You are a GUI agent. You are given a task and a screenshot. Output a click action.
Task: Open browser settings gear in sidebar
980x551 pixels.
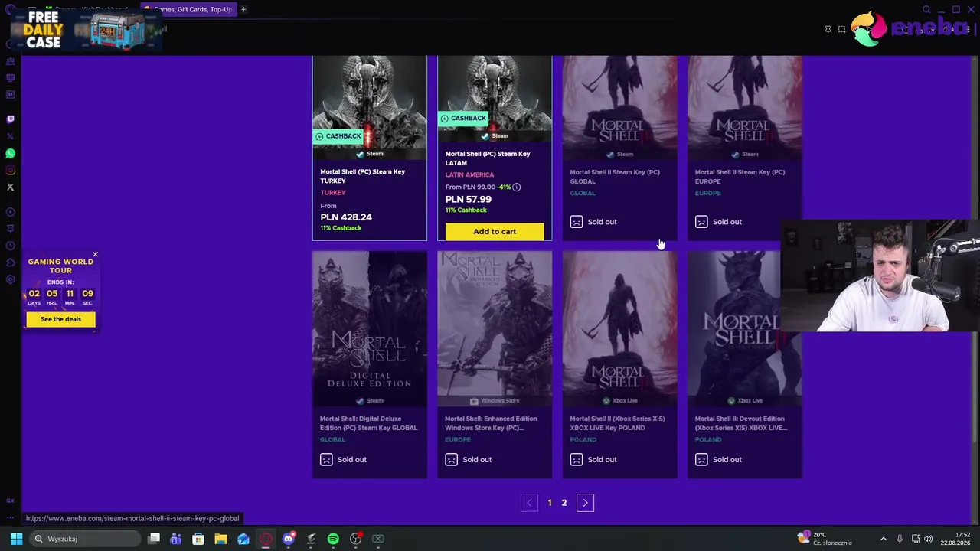[10, 279]
